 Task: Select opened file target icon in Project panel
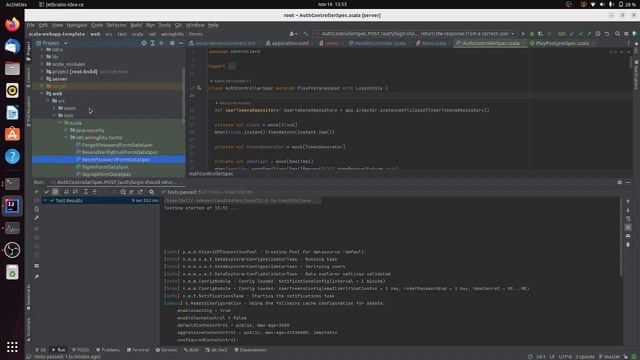pos(144,43)
